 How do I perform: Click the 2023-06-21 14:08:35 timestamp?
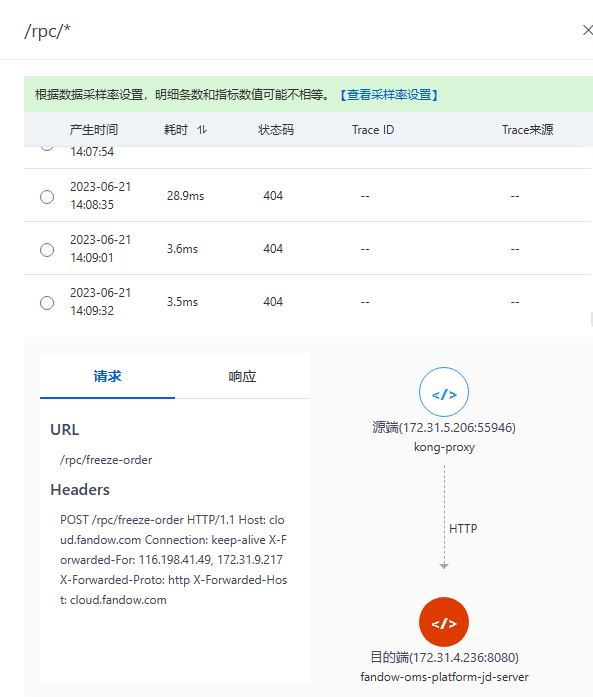100,196
